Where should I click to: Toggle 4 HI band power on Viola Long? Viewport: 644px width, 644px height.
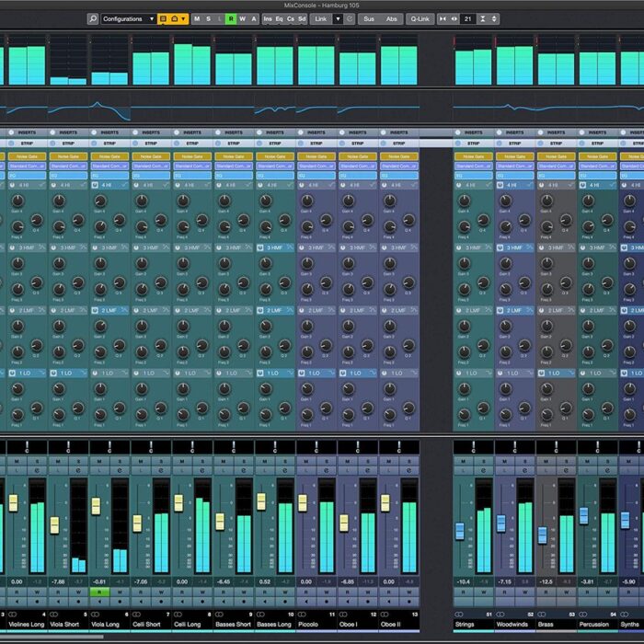pyautogui.click(x=95, y=185)
